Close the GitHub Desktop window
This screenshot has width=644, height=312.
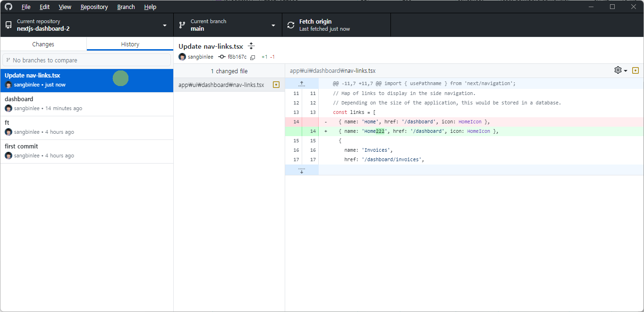pyautogui.click(x=634, y=7)
